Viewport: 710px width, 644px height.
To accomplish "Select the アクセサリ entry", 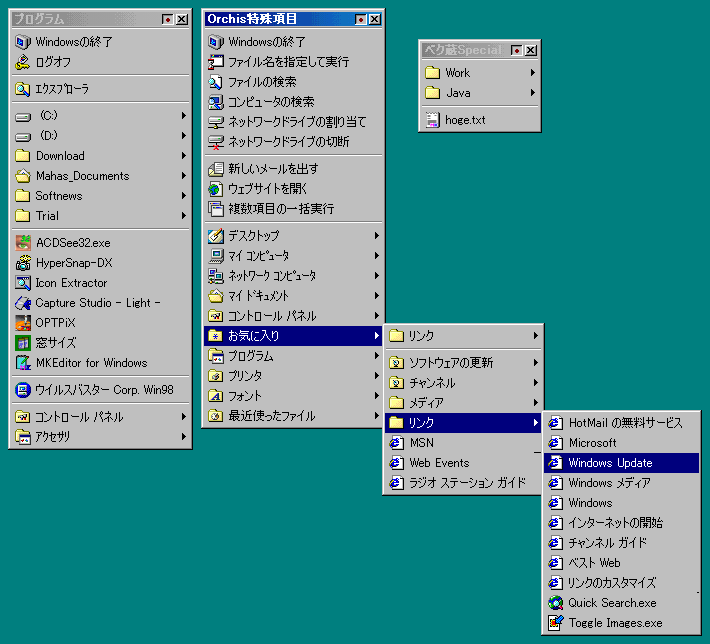I will pyautogui.click(x=100, y=437).
